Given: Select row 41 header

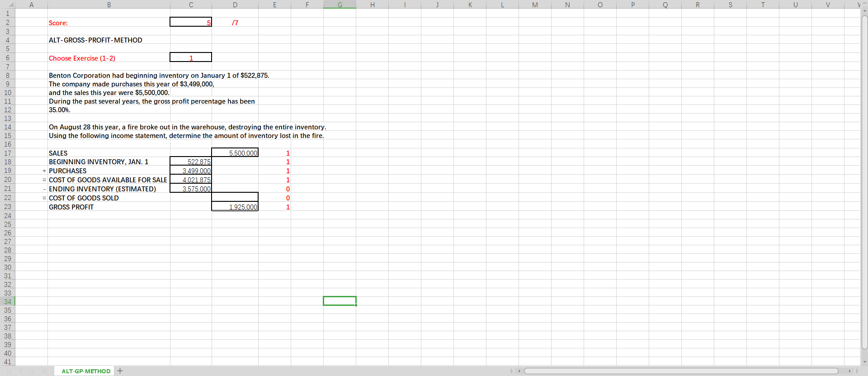Looking at the screenshot, I should tap(8, 362).
